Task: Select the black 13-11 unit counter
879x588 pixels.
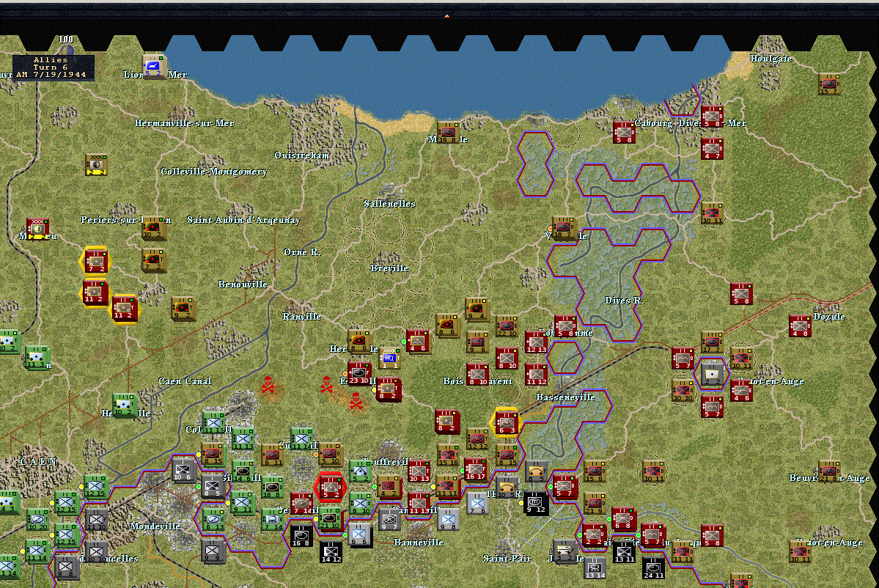Action: click(624, 552)
